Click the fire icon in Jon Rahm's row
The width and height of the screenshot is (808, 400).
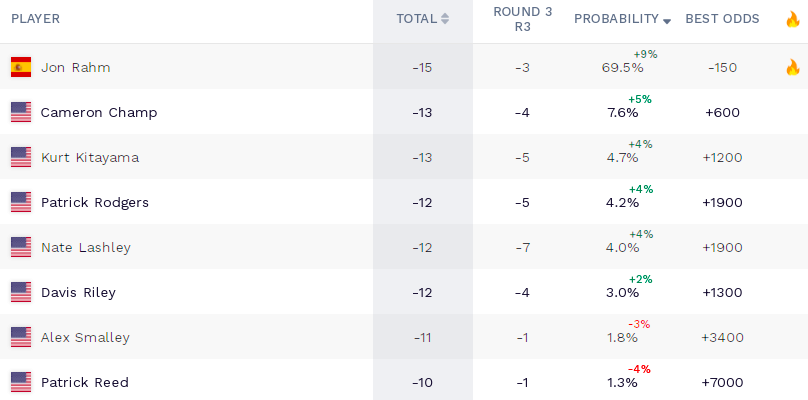point(792,67)
